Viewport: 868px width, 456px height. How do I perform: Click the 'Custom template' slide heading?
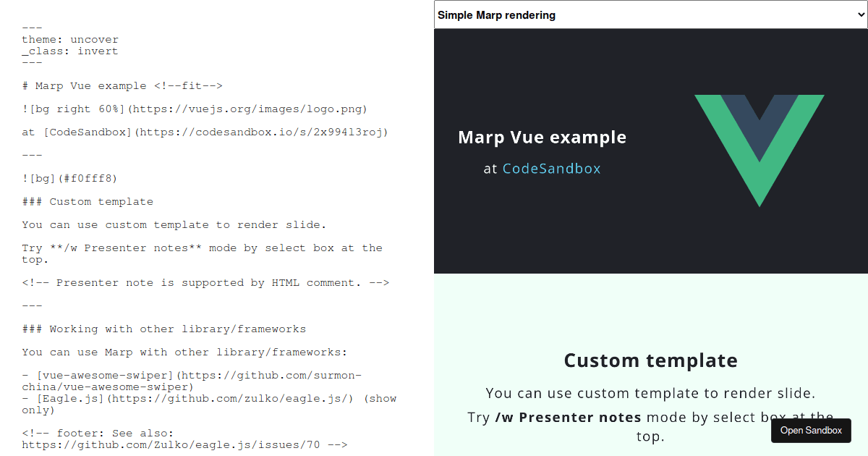coord(650,360)
